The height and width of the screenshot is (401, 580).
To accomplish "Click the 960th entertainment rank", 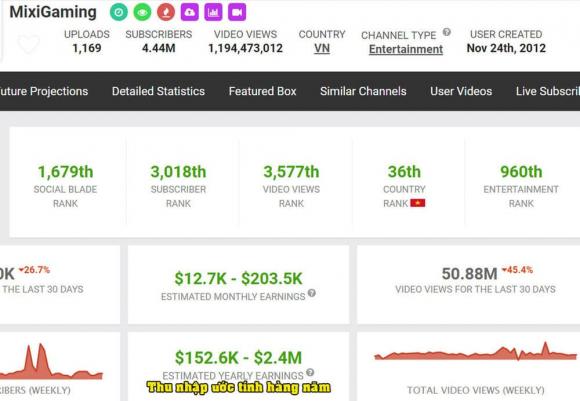I will tap(521, 172).
